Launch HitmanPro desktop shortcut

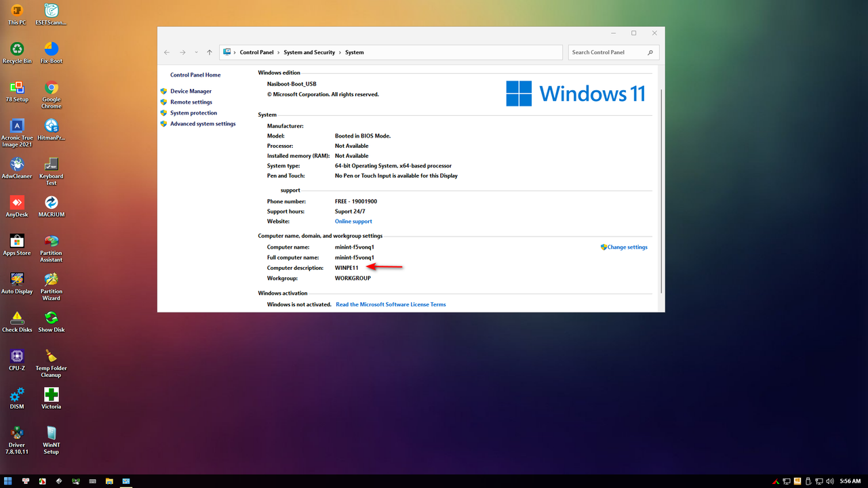click(x=51, y=130)
